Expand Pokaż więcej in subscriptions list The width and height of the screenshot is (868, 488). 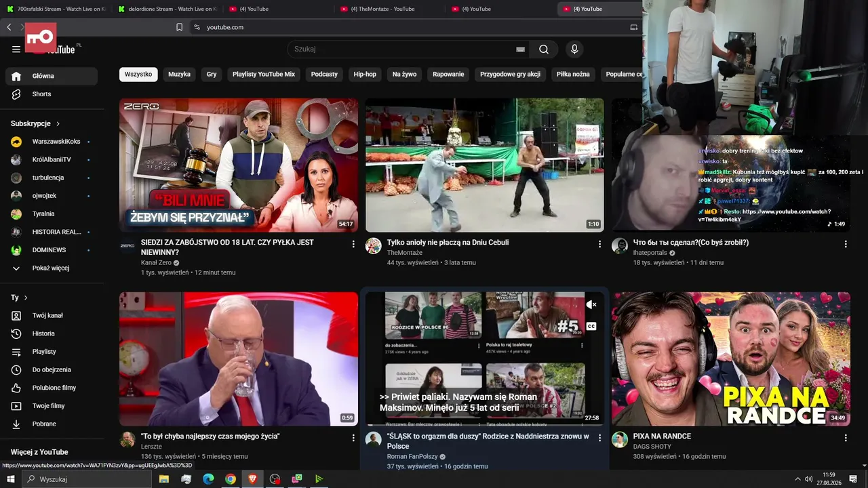pos(52,268)
